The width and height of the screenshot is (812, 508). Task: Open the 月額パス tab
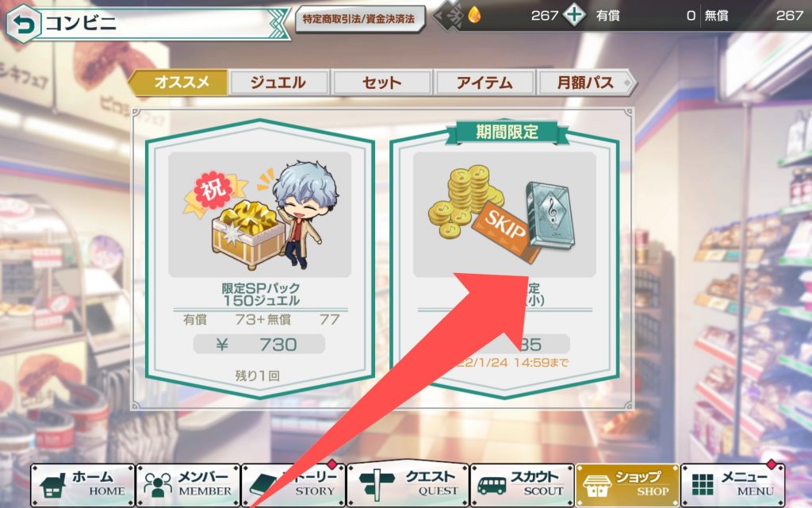[x=586, y=83]
